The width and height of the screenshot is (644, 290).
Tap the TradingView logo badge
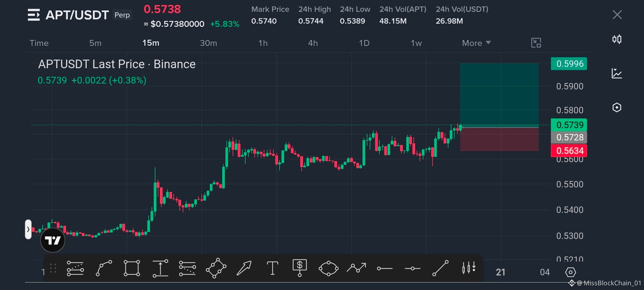tap(53, 240)
